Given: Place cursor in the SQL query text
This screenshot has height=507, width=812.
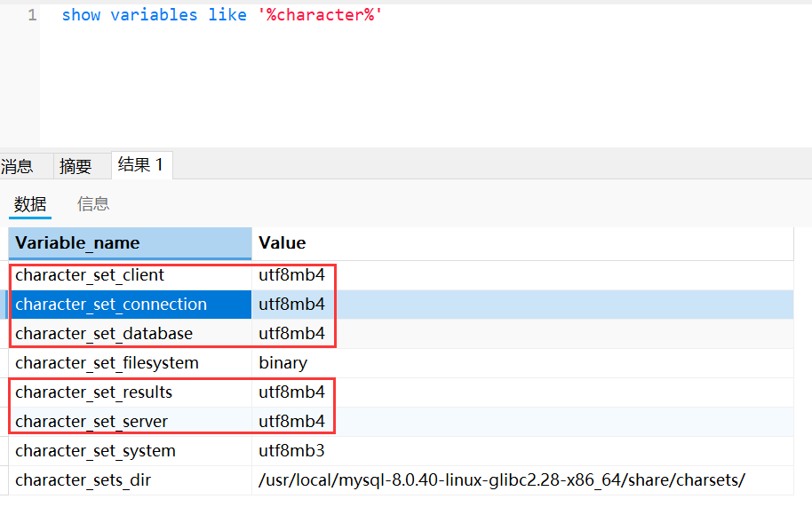Looking at the screenshot, I should tap(221, 16).
